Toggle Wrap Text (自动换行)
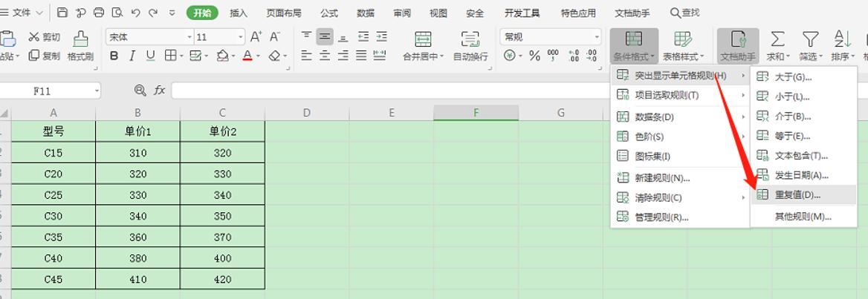The image size is (868, 299). point(470,45)
